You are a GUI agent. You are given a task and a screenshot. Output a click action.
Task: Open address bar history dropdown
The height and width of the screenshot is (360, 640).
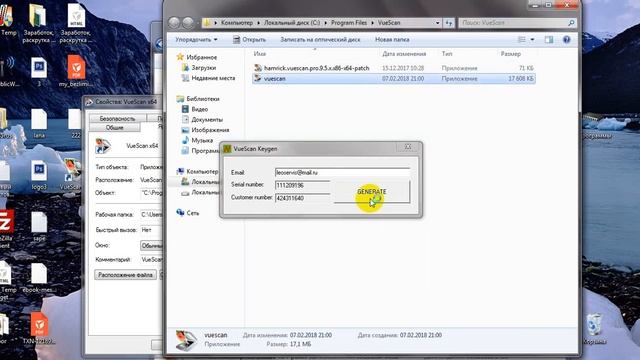(437, 23)
